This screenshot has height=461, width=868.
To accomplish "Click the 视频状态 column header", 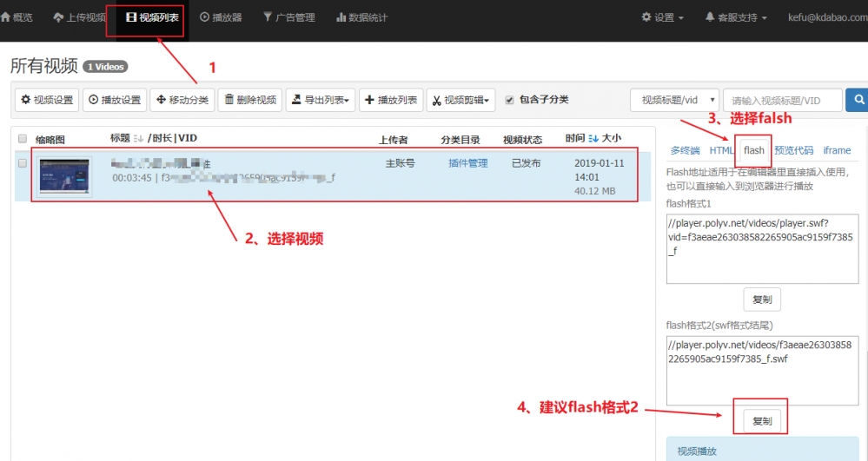I will pos(522,140).
